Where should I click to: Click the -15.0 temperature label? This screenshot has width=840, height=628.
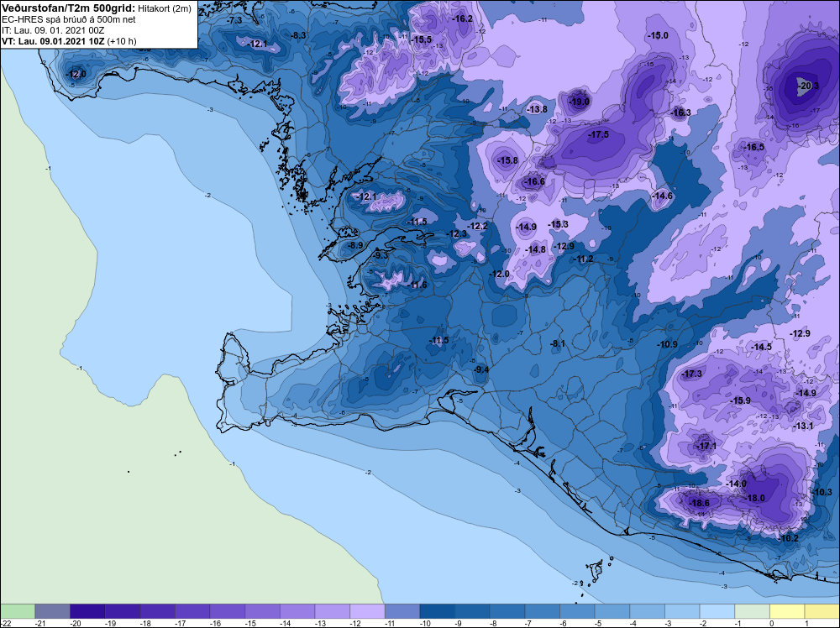(x=658, y=36)
